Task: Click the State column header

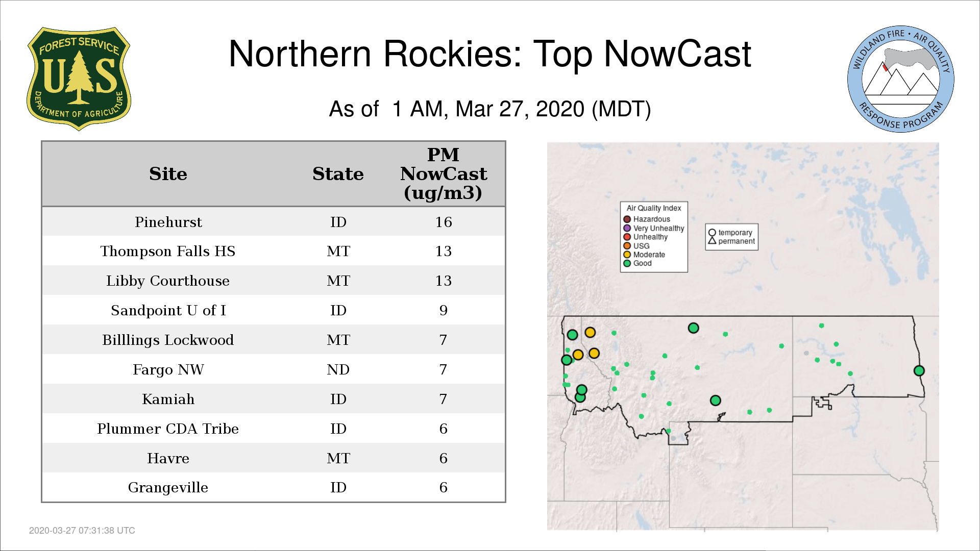Action: (x=338, y=174)
